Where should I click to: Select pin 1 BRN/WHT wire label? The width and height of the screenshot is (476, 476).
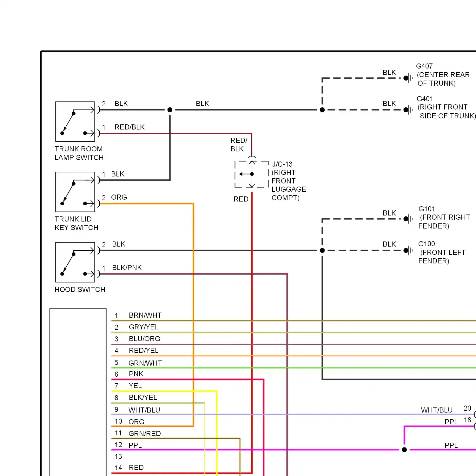(x=145, y=315)
